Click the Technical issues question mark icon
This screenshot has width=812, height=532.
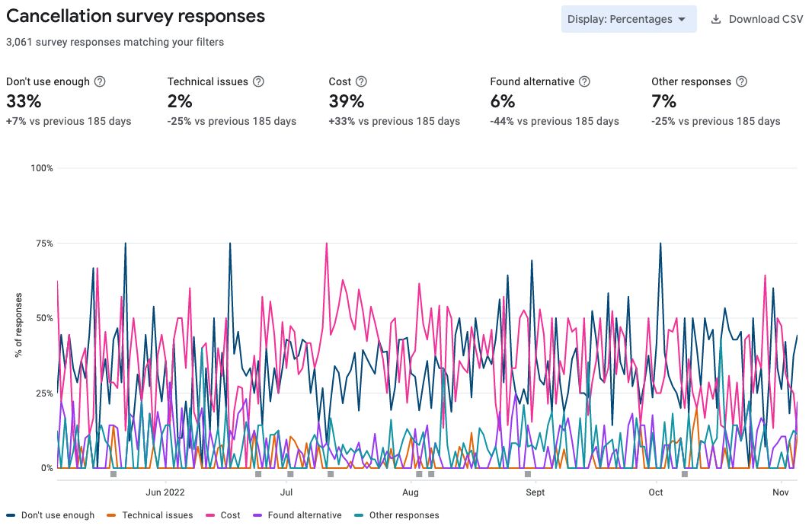pos(257,81)
